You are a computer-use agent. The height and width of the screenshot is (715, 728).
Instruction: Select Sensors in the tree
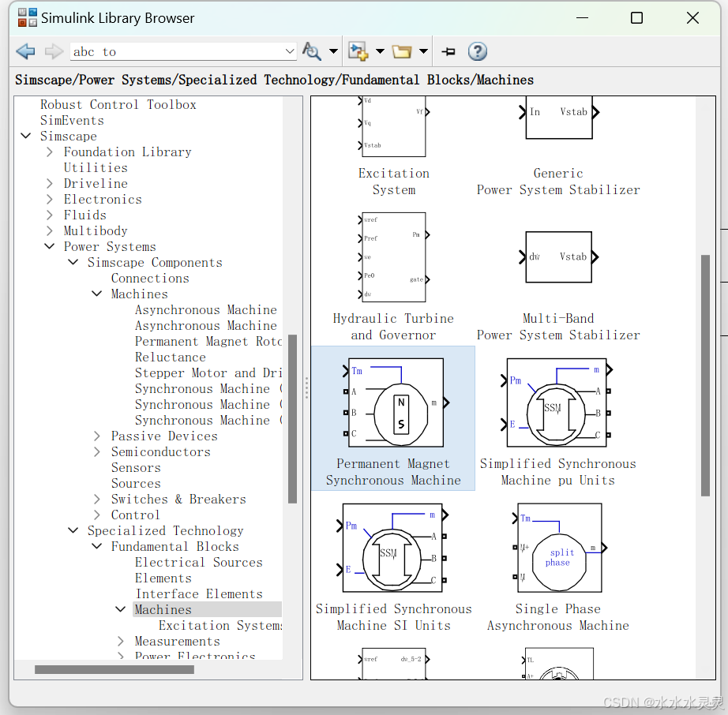(136, 467)
